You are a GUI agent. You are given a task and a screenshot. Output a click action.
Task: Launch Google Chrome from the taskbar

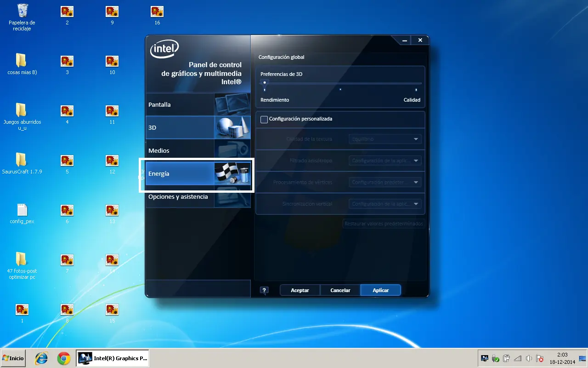click(x=63, y=358)
